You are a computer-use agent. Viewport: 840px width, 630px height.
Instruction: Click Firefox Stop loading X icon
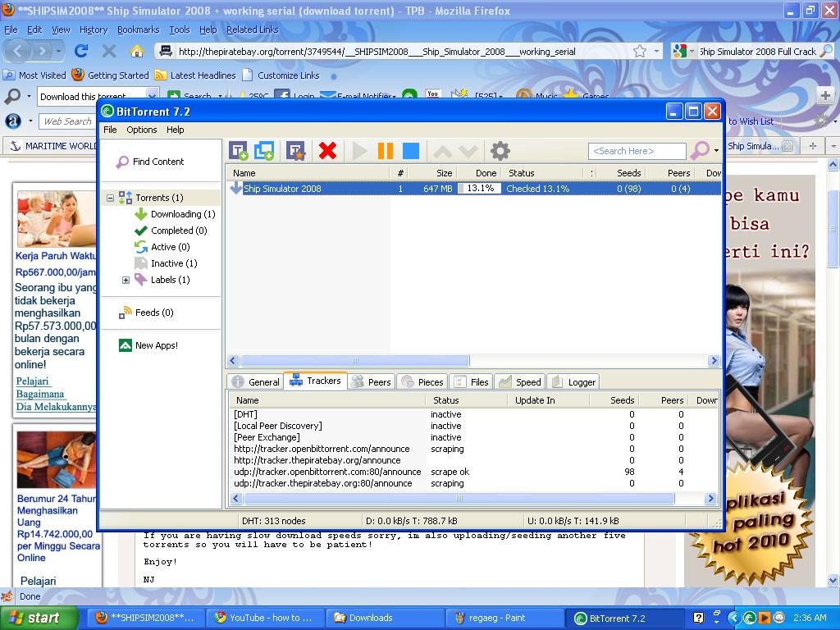tap(109, 51)
